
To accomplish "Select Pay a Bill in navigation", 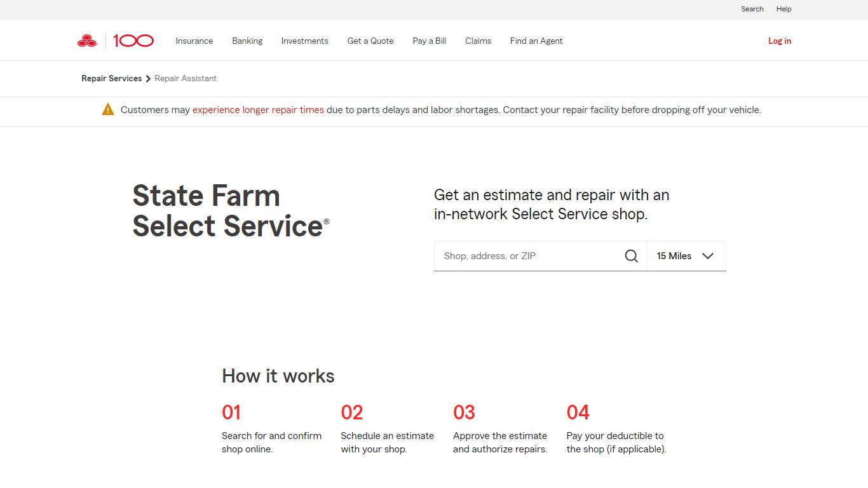I will (430, 41).
